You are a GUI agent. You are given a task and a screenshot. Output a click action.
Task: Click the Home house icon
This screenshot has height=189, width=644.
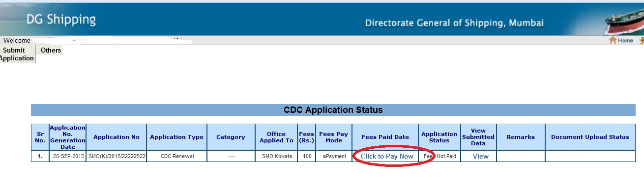pyautogui.click(x=613, y=40)
